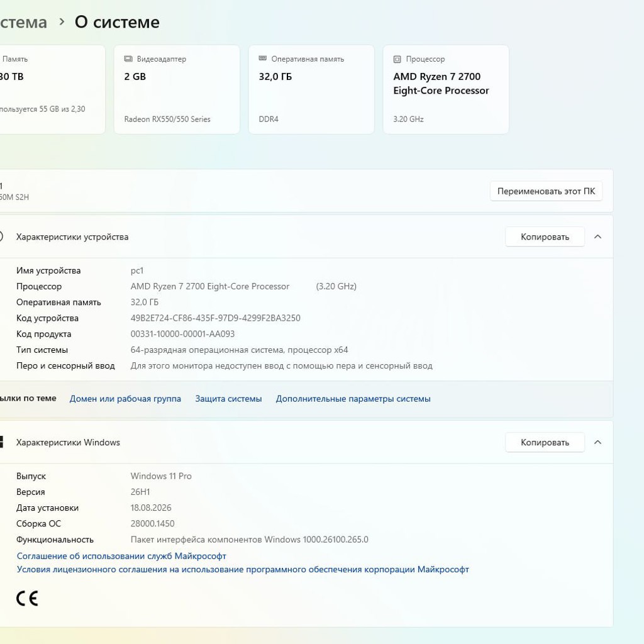Click the processor card chip icon
Image resolution: width=644 pixels, height=644 pixels.
pos(397,59)
